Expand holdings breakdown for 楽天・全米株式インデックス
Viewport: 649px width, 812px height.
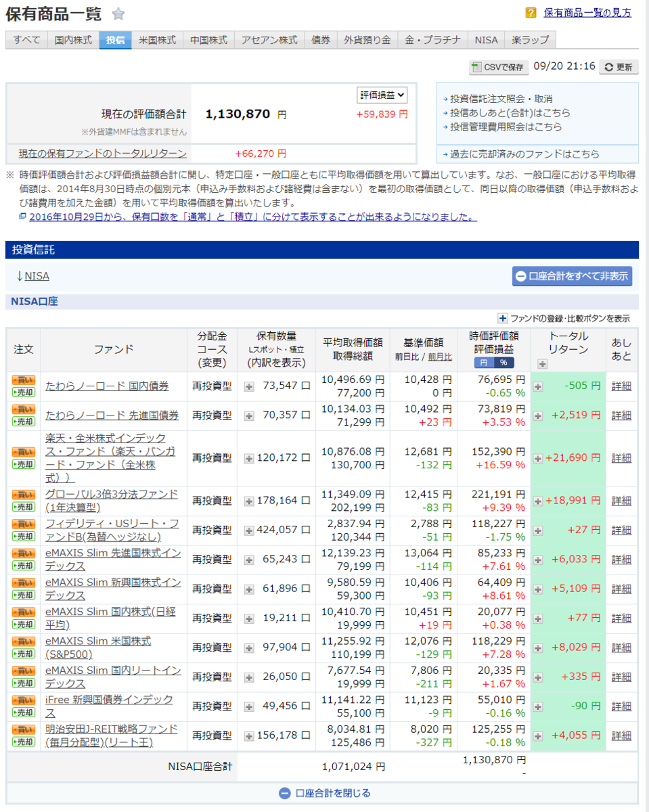(x=249, y=459)
